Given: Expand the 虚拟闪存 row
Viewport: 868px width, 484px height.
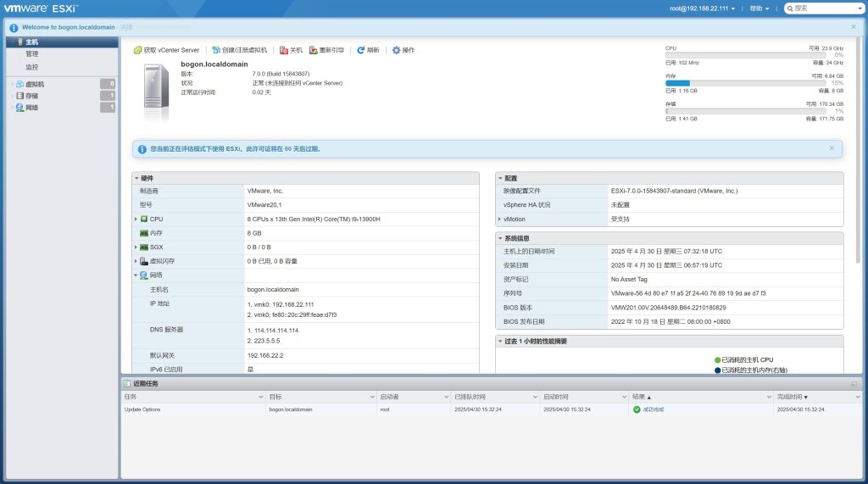Looking at the screenshot, I should click(136, 261).
